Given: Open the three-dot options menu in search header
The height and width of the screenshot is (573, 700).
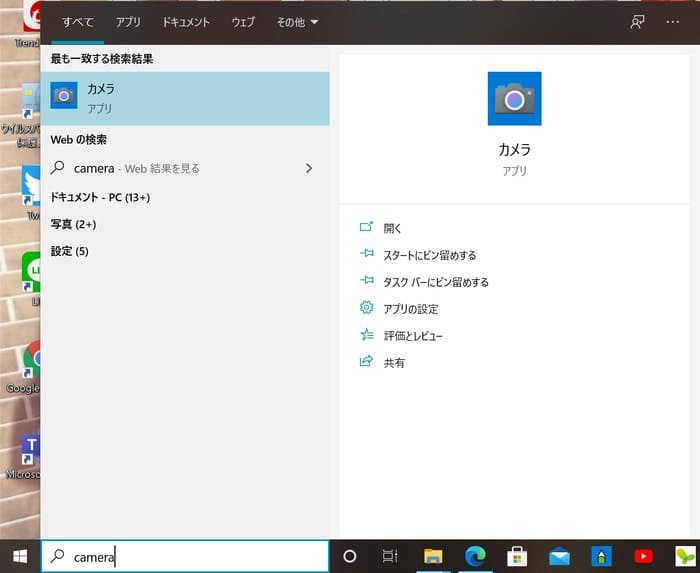Looking at the screenshot, I should coord(672,22).
